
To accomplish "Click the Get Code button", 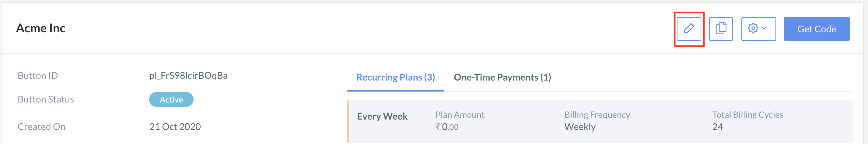I will [x=816, y=29].
